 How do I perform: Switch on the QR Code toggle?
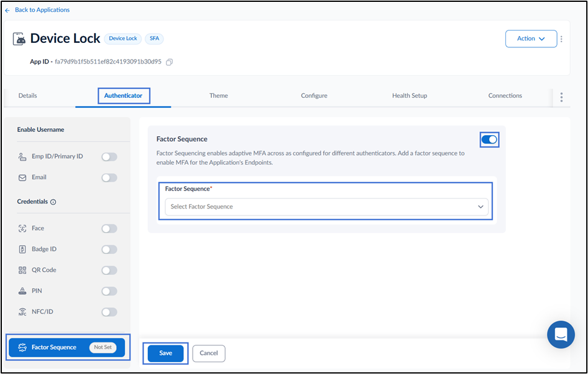(x=109, y=270)
